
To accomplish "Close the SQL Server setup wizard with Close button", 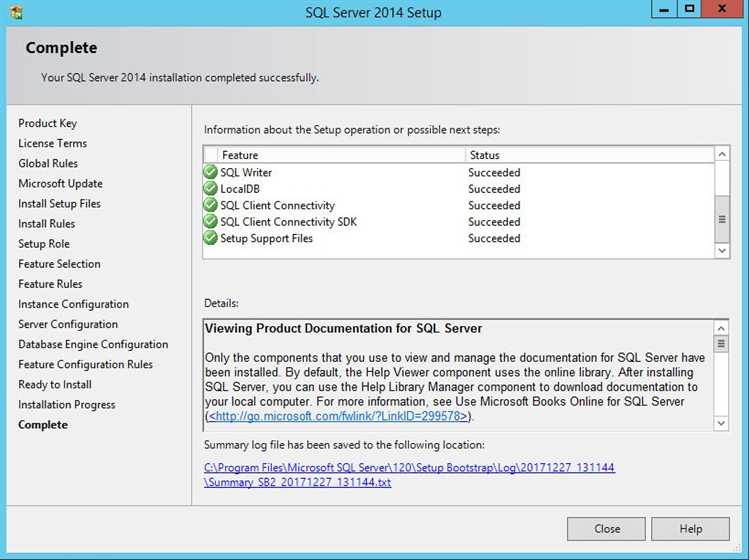I will (x=606, y=528).
